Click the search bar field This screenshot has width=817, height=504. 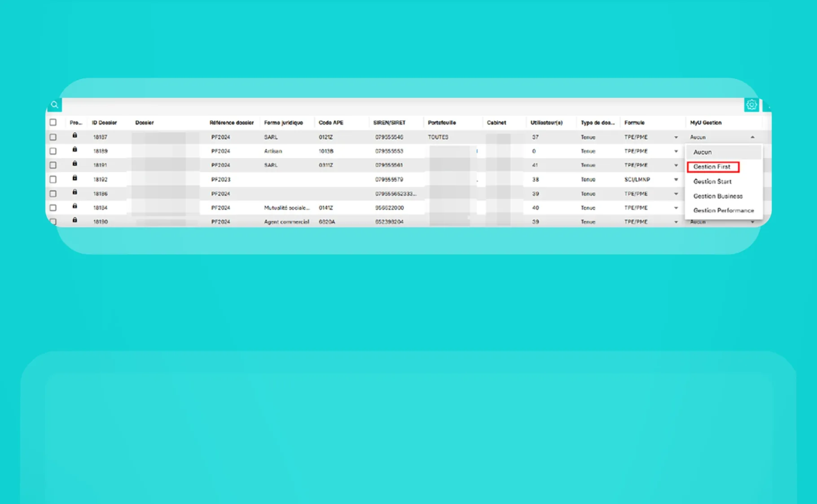coord(403,105)
